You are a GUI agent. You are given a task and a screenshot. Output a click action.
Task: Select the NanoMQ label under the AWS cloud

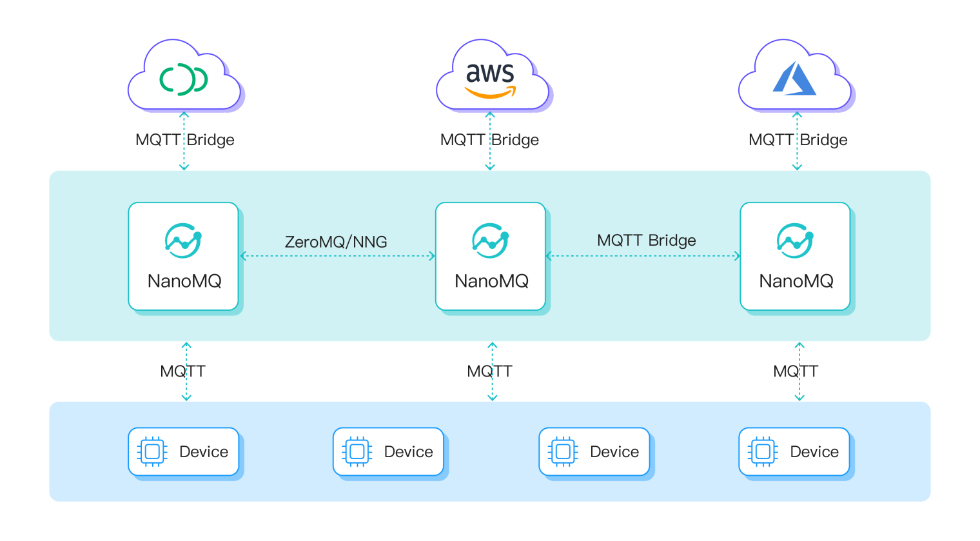491,281
